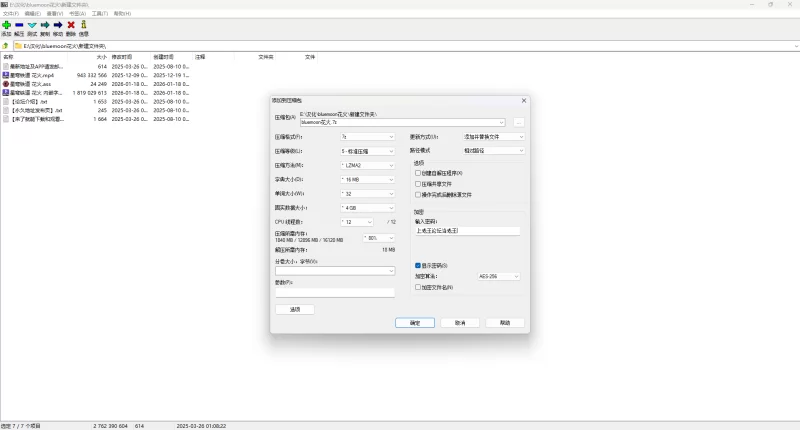Open the LZMA2 compression method dropdown
The image size is (800, 430).
pyautogui.click(x=367, y=165)
